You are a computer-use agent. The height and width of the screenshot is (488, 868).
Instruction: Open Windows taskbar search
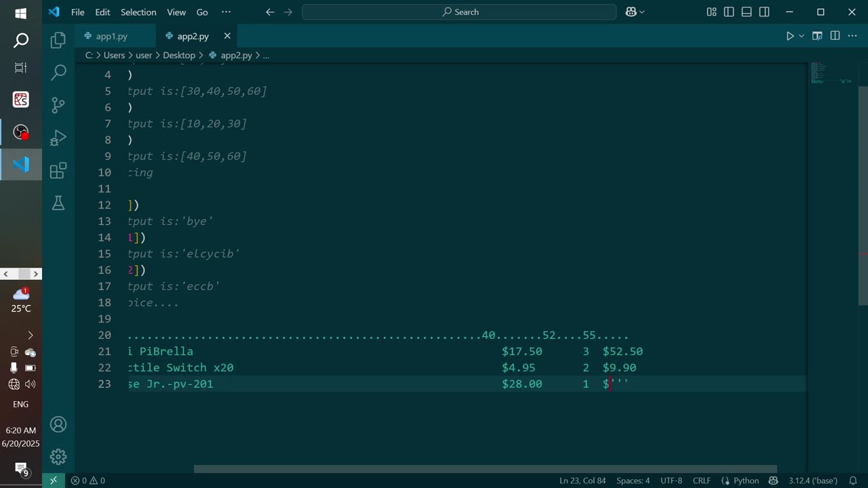21,41
